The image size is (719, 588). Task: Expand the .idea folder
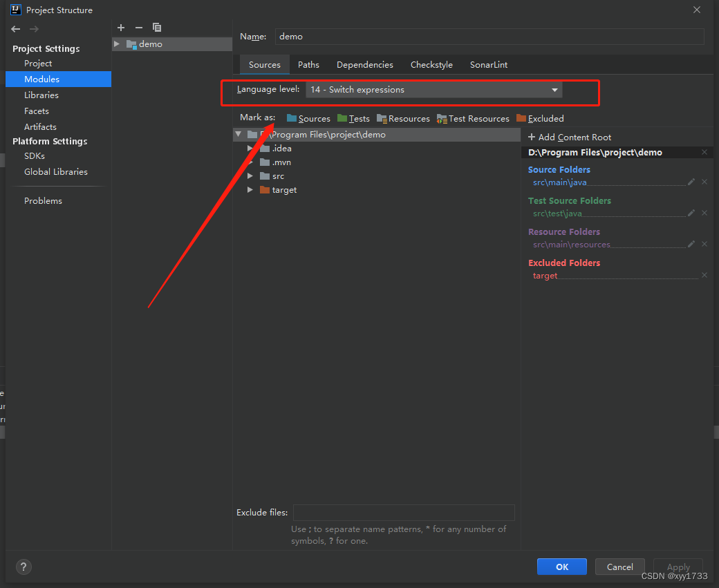[250, 148]
